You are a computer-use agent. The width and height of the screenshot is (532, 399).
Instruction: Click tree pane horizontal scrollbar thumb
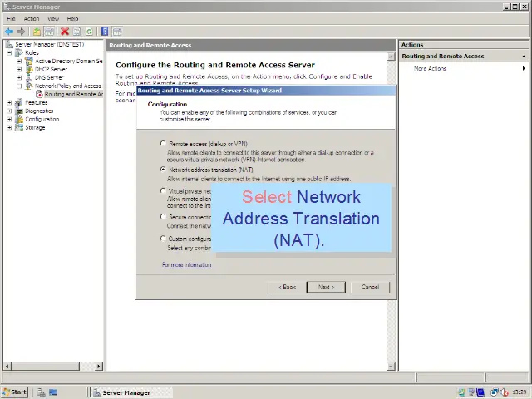[46, 367]
